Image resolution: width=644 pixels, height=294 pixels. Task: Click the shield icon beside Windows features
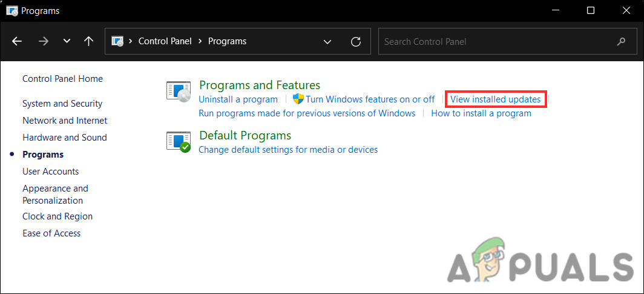(x=298, y=99)
